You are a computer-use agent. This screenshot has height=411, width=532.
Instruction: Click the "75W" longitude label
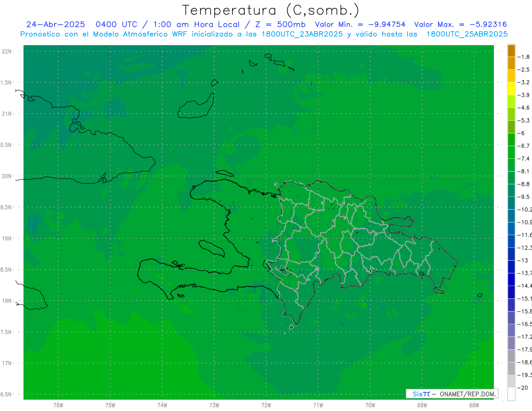point(110,405)
